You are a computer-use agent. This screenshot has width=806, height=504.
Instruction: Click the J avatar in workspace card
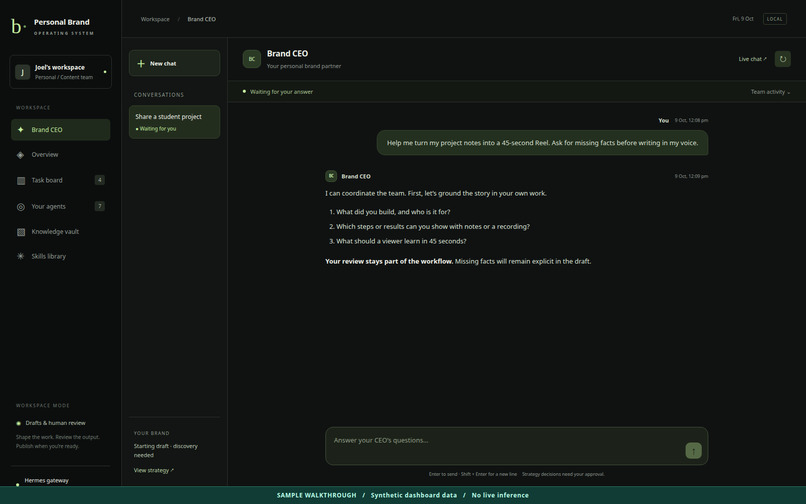(x=22, y=72)
